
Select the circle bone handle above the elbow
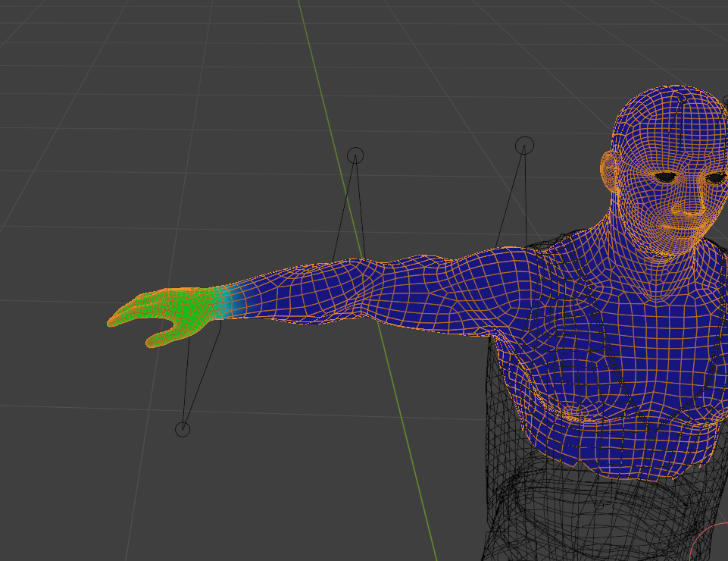tap(355, 156)
